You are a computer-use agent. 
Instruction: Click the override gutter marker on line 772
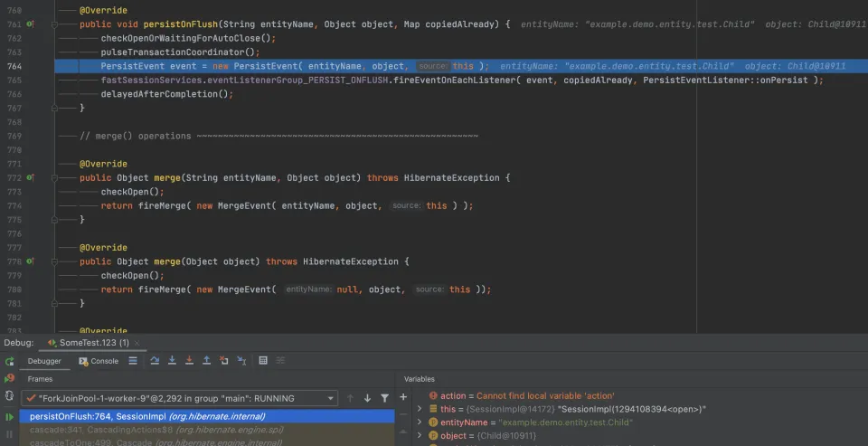point(31,178)
